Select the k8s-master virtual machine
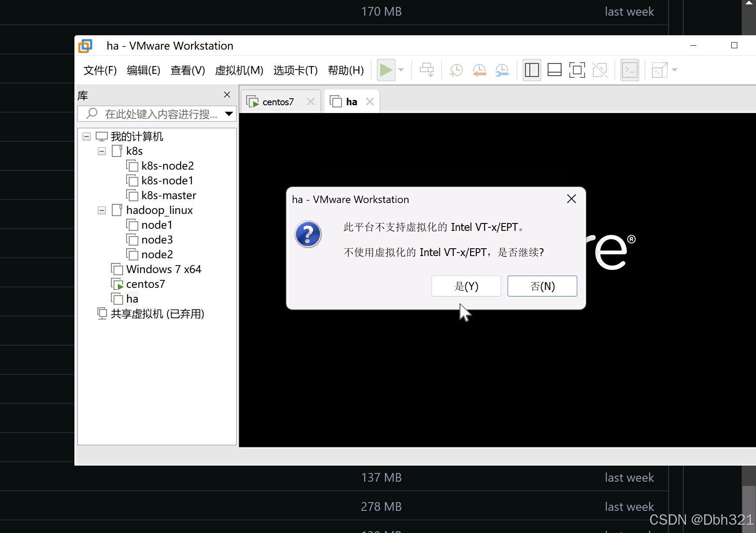 (x=169, y=196)
